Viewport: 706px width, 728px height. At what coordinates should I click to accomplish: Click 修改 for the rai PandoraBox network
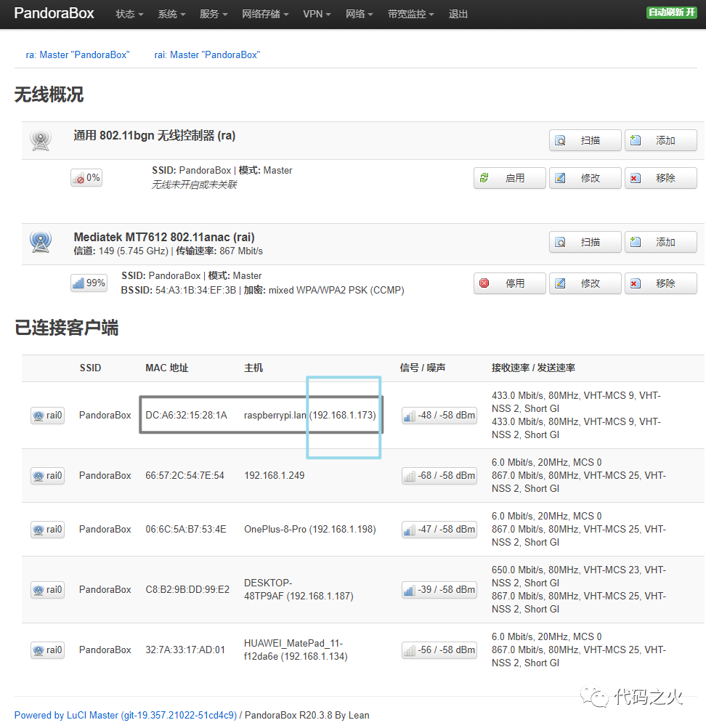[585, 283]
